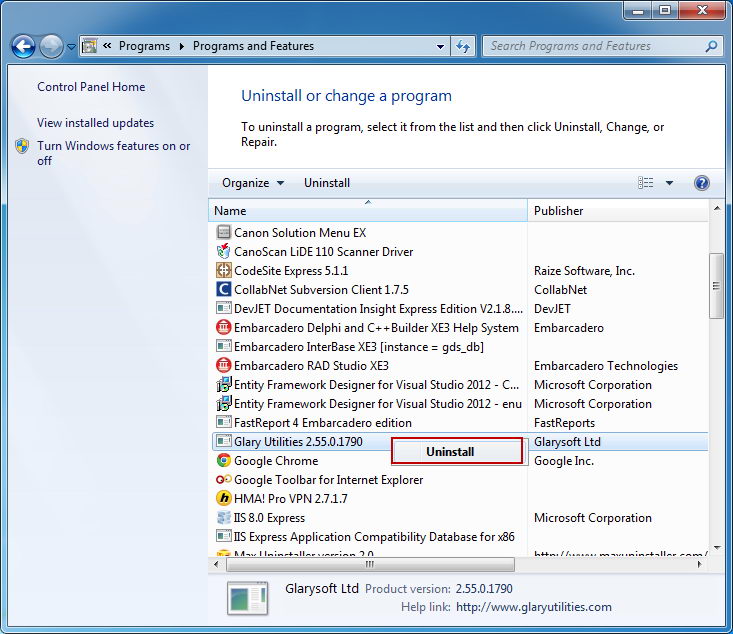733x634 pixels.
Task: Click the glaryutilities.com help link text
Action: tap(534, 607)
